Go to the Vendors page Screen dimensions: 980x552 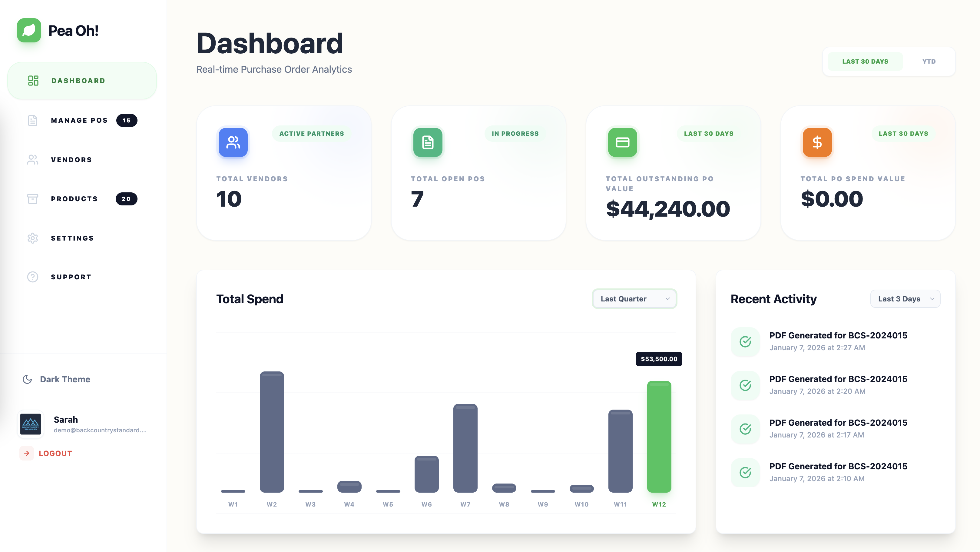[71, 159]
